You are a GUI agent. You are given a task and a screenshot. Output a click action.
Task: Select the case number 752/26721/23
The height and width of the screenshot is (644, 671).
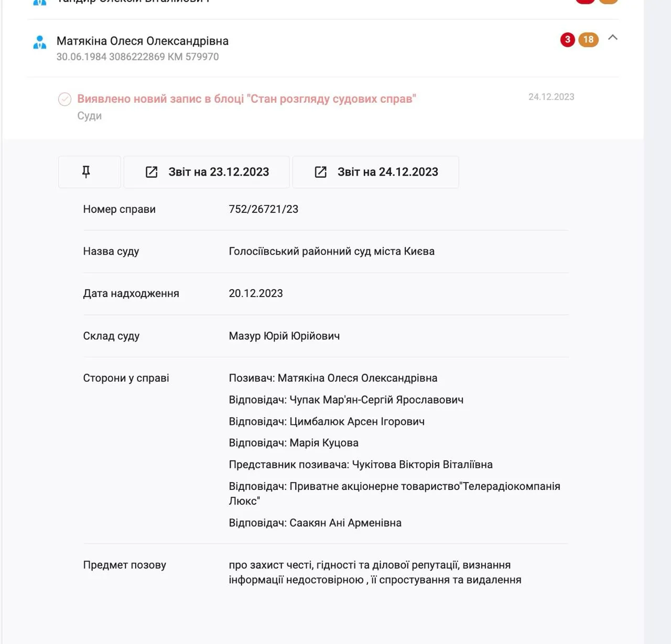pyautogui.click(x=263, y=209)
